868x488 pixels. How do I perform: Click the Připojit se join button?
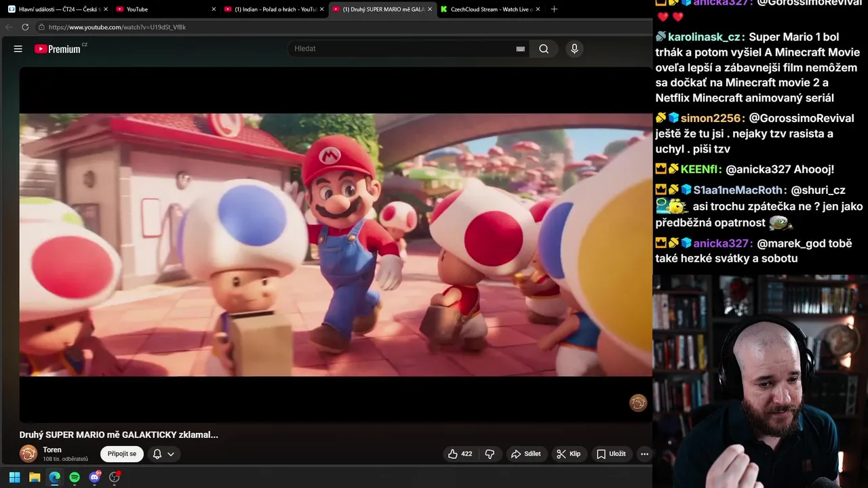[122, 454]
